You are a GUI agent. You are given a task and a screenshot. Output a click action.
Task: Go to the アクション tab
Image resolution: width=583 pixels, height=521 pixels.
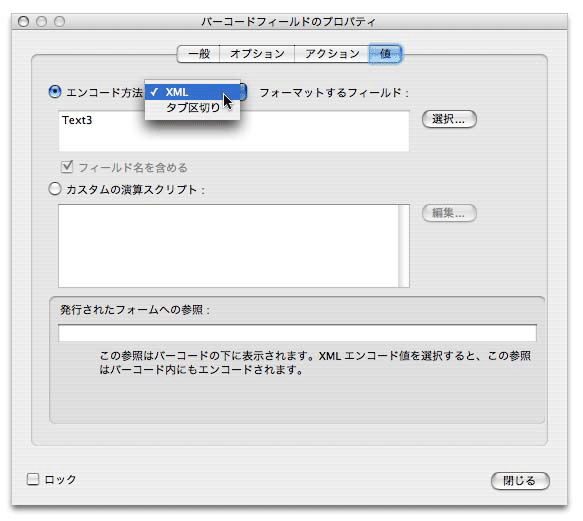[332, 54]
